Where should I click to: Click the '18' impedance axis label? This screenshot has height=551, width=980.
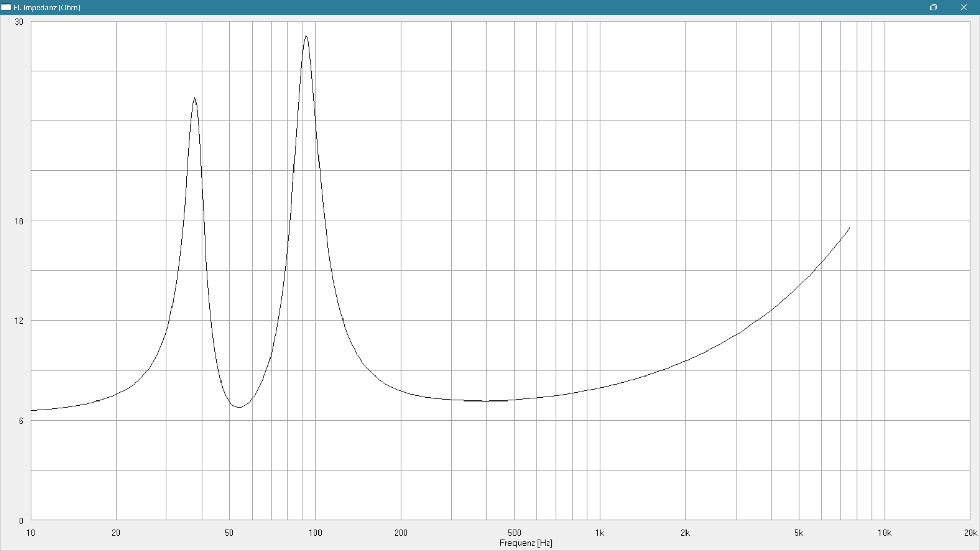pos(19,221)
